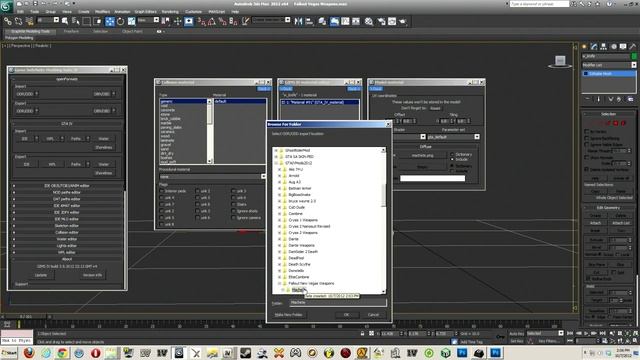Open the Shader dropdown in Model materials
This screenshot has height=360, width=640.
click(422, 137)
